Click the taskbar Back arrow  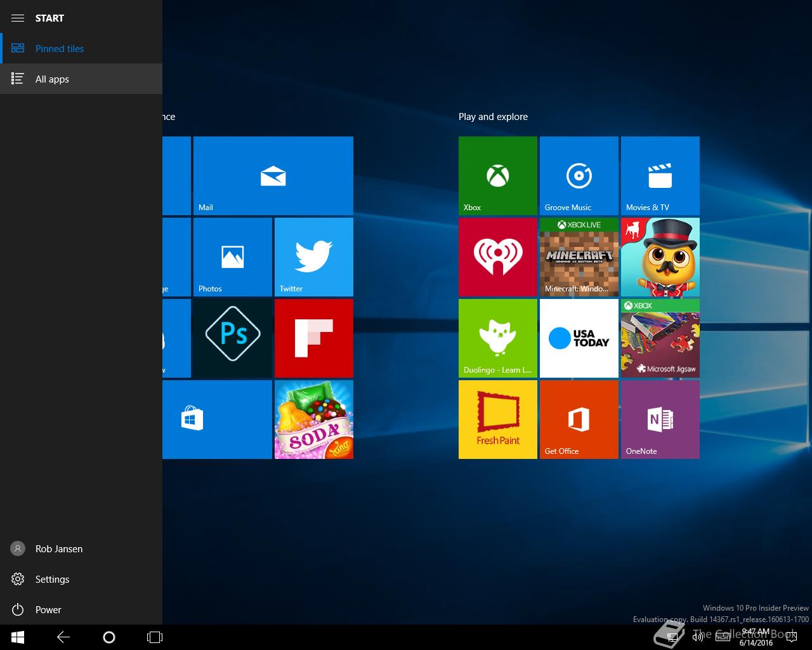click(63, 637)
